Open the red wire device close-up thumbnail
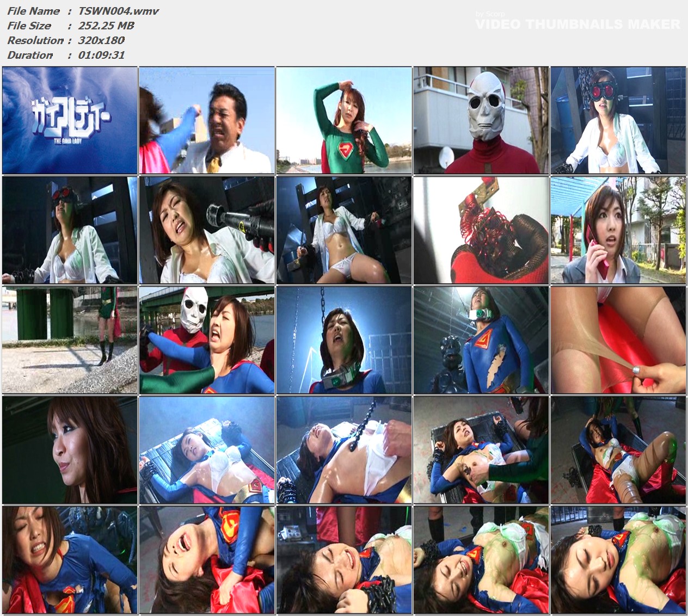 click(x=481, y=230)
